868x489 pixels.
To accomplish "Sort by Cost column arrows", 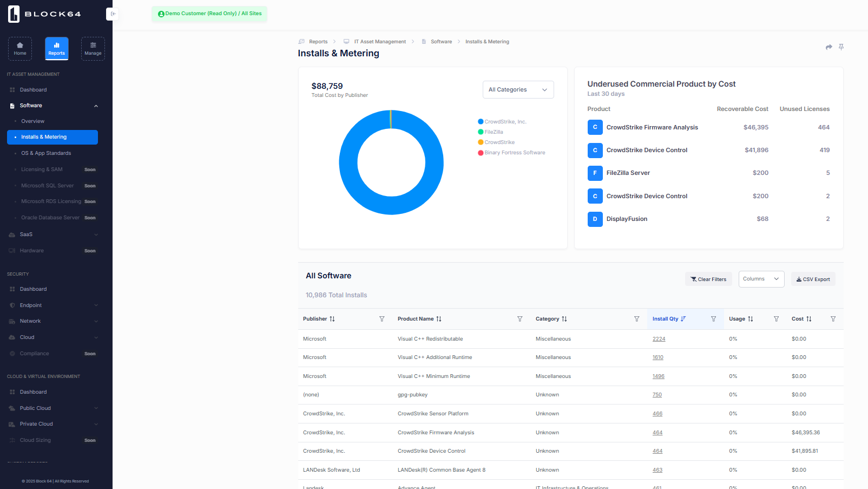I will [x=809, y=319].
